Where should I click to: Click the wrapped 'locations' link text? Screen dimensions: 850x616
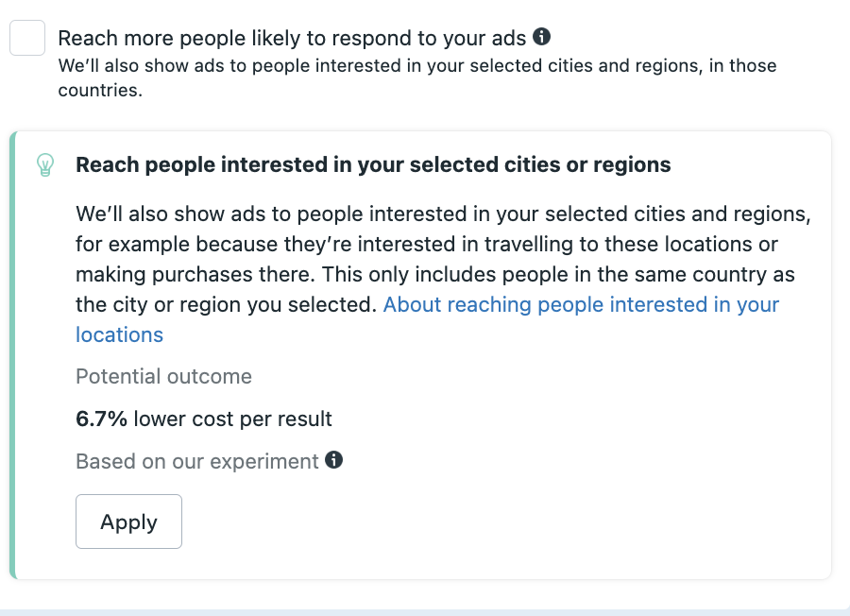[119, 335]
